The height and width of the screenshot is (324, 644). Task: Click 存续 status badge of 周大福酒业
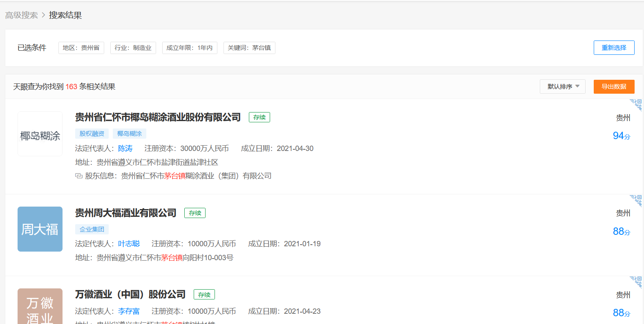click(x=195, y=213)
